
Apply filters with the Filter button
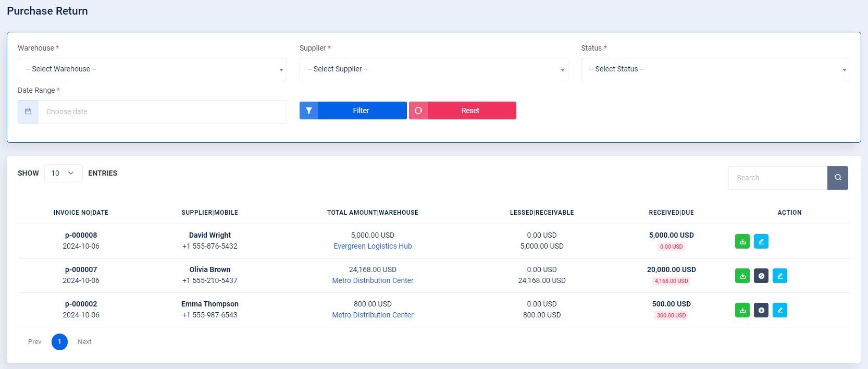pyautogui.click(x=353, y=110)
